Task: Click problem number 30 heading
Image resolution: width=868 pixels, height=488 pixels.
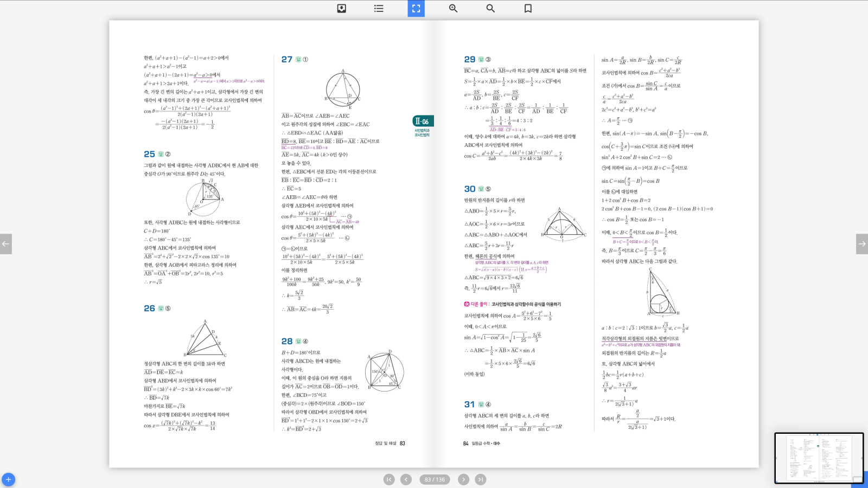Action: point(470,189)
